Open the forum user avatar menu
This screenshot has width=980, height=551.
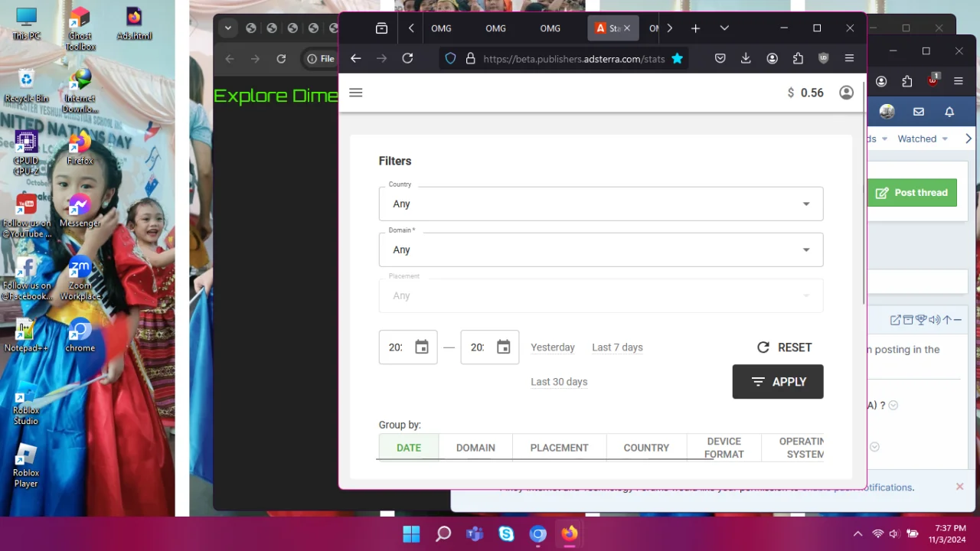coord(887,112)
